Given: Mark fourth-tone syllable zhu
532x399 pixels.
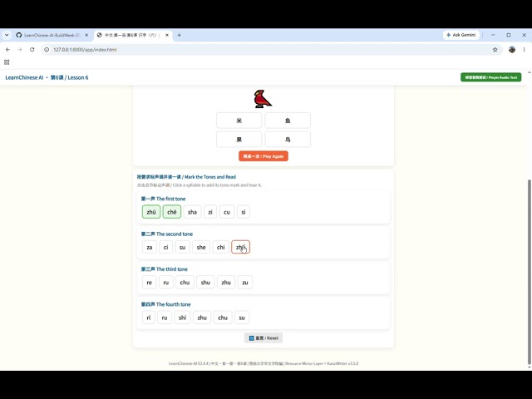Looking at the screenshot, I should click(202, 318).
